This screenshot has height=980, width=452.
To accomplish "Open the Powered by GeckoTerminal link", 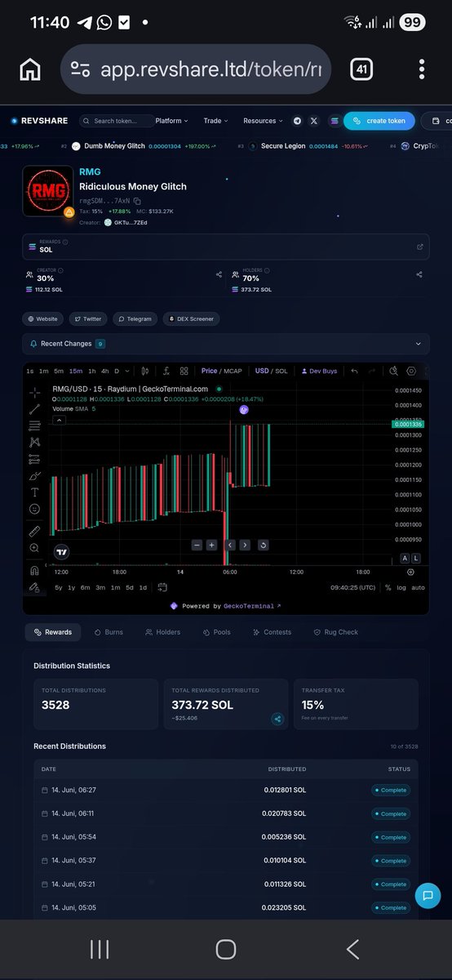I will (225, 606).
